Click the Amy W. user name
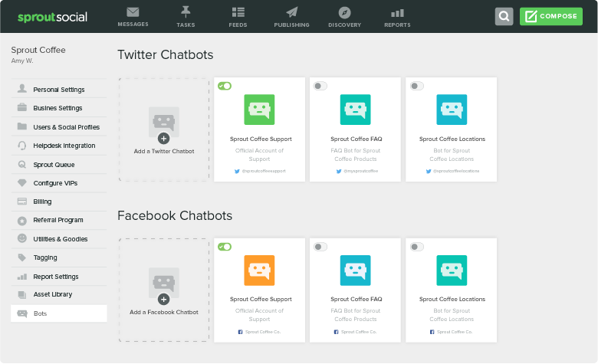598x364 pixels. coord(22,61)
